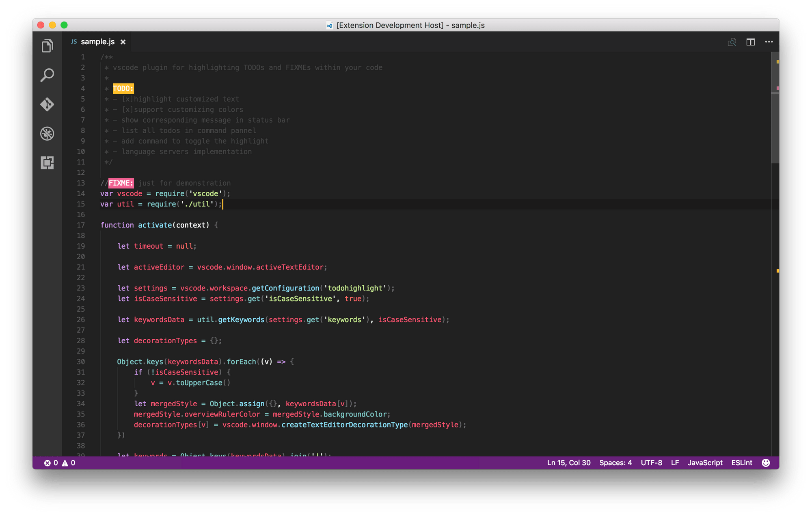Change end of line sequence LF

(675, 463)
